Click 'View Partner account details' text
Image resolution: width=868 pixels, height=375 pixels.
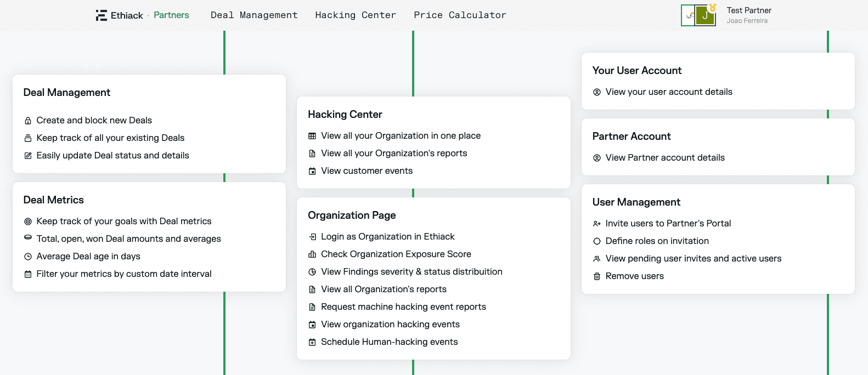point(665,158)
